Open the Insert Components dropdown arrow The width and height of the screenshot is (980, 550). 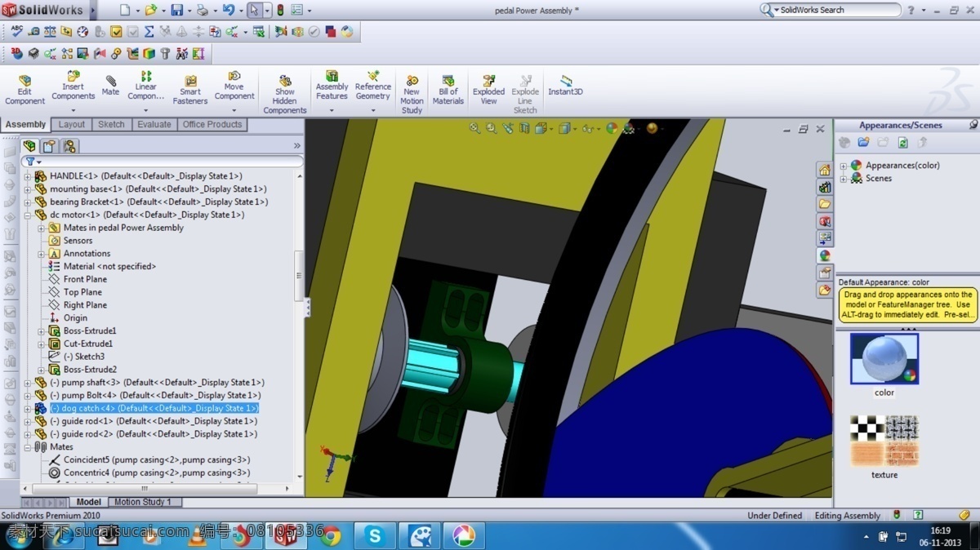point(73,110)
